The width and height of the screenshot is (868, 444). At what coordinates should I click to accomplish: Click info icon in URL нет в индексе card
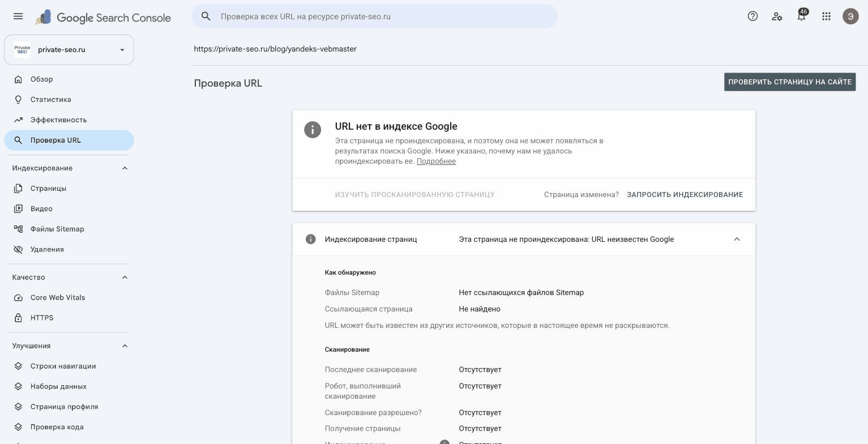tap(313, 130)
